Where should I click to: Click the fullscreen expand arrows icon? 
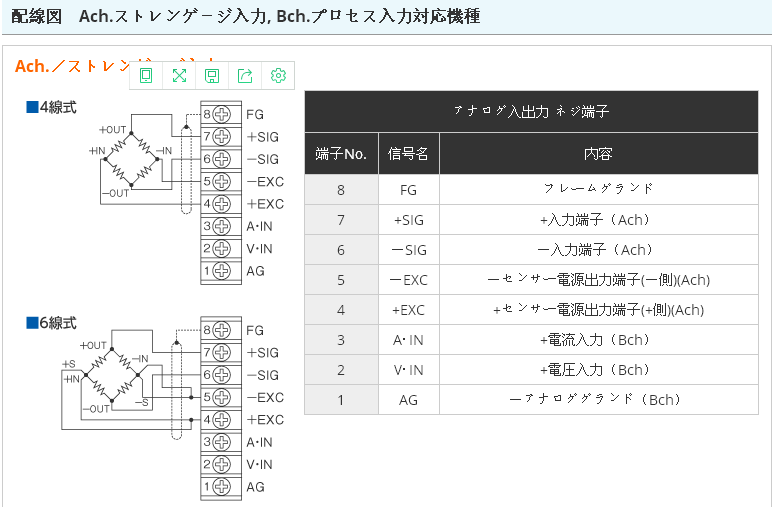pos(179,75)
